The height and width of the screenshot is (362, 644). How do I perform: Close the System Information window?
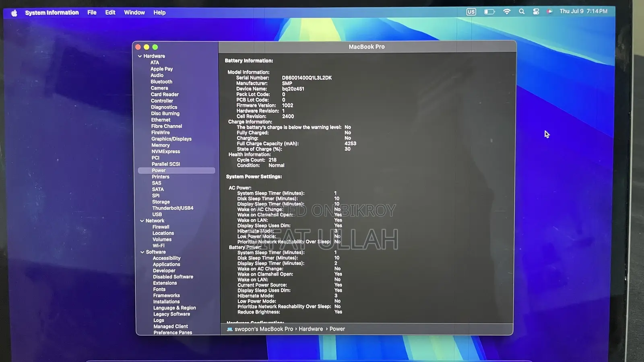coord(138,47)
